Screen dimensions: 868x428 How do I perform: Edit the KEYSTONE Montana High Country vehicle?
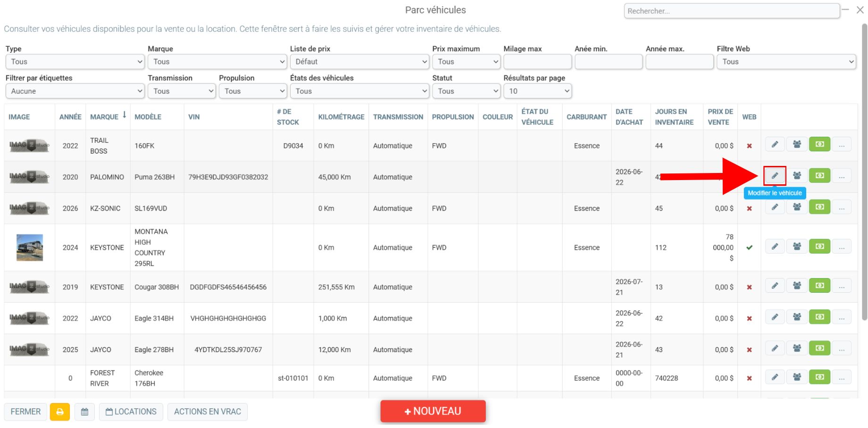775,247
